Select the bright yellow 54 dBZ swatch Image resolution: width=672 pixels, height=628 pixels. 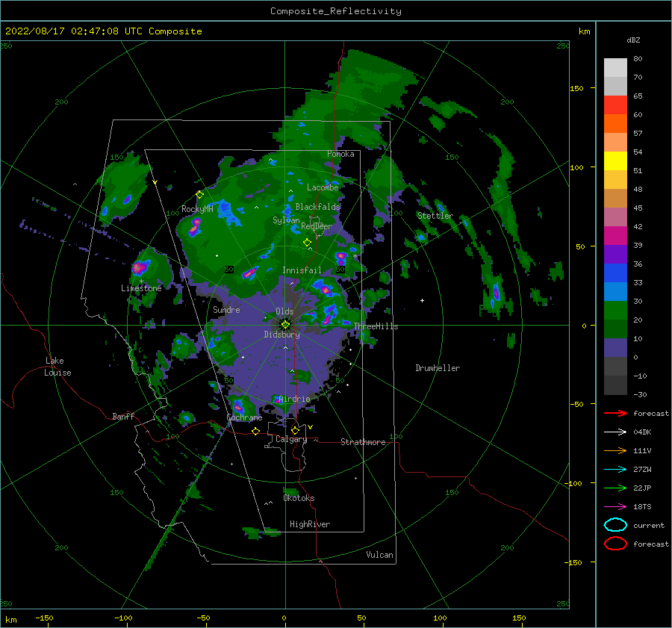pos(615,161)
